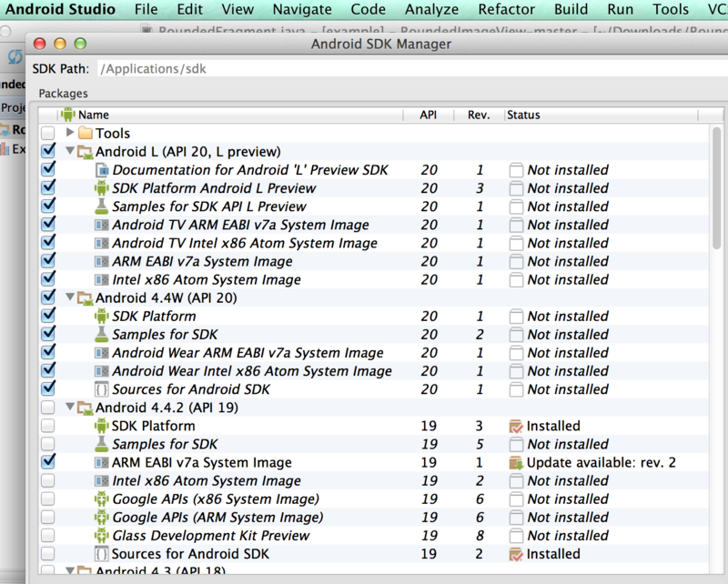
Task: Click the API 19 Sources for Android SDK icon
Action: coord(101,554)
